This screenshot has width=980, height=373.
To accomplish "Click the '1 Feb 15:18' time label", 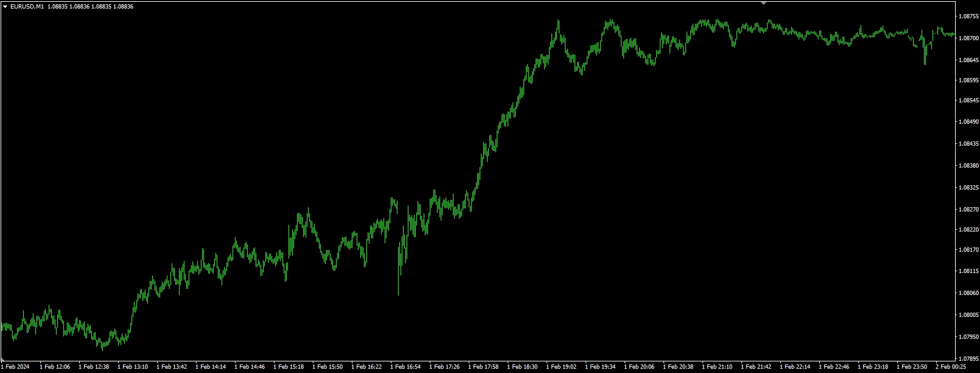I will tap(289, 368).
